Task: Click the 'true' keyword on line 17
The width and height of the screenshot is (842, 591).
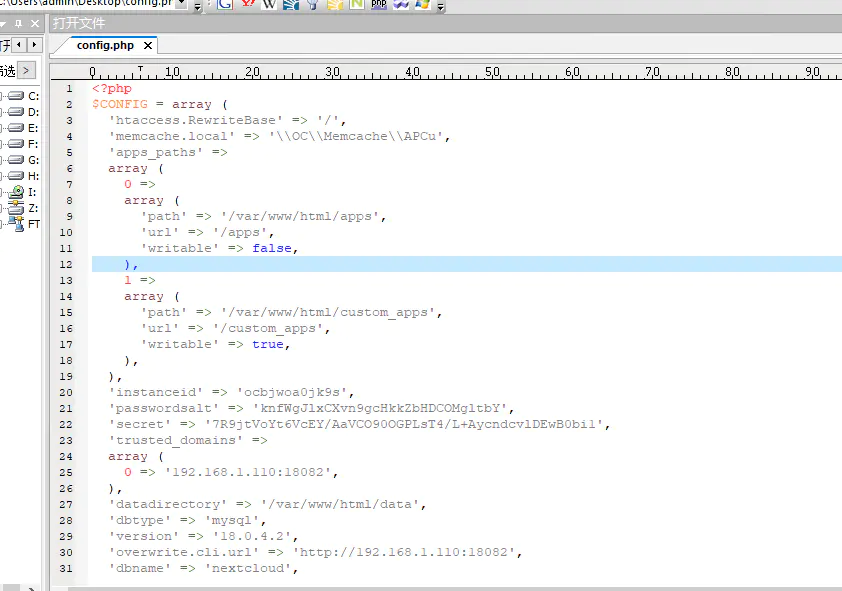Action: click(268, 345)
